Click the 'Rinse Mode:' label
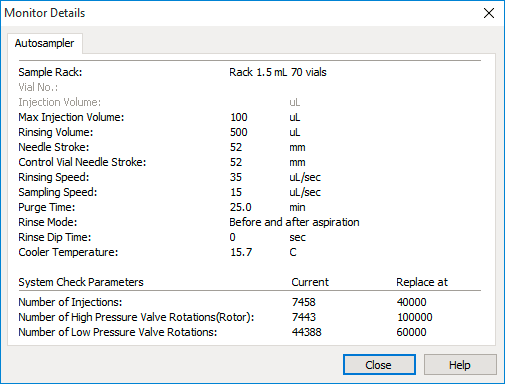 click(48, 222)
